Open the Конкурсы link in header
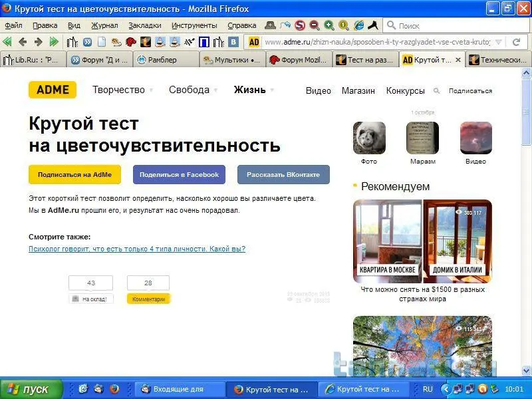The image size is (532, 399). point(406,91)
